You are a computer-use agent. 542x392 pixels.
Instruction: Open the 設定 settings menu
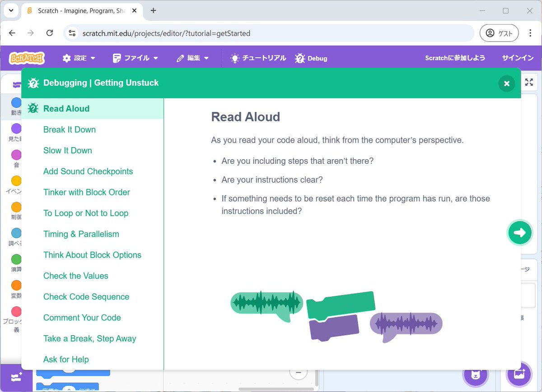[x=79, y=58]
